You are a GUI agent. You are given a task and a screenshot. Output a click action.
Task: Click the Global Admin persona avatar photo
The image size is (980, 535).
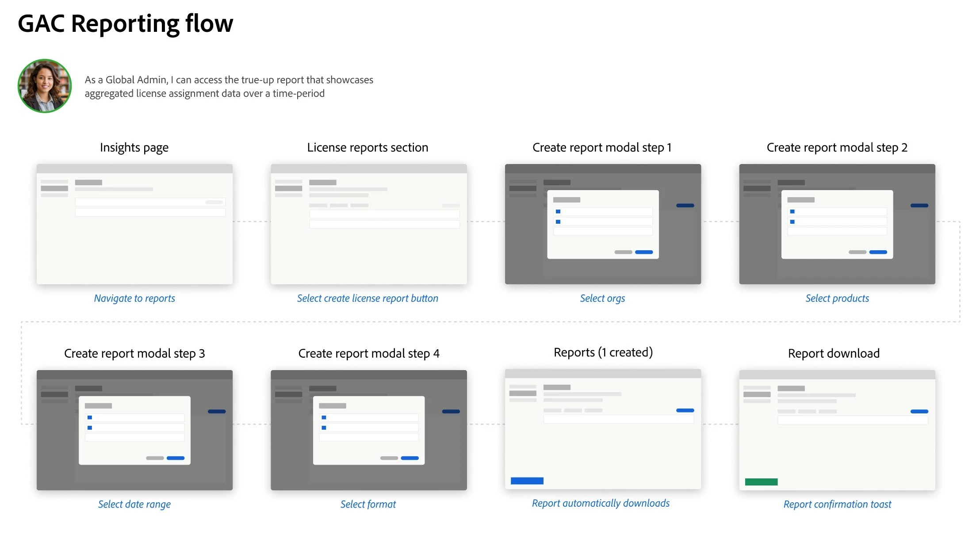(x=45, y=86)
